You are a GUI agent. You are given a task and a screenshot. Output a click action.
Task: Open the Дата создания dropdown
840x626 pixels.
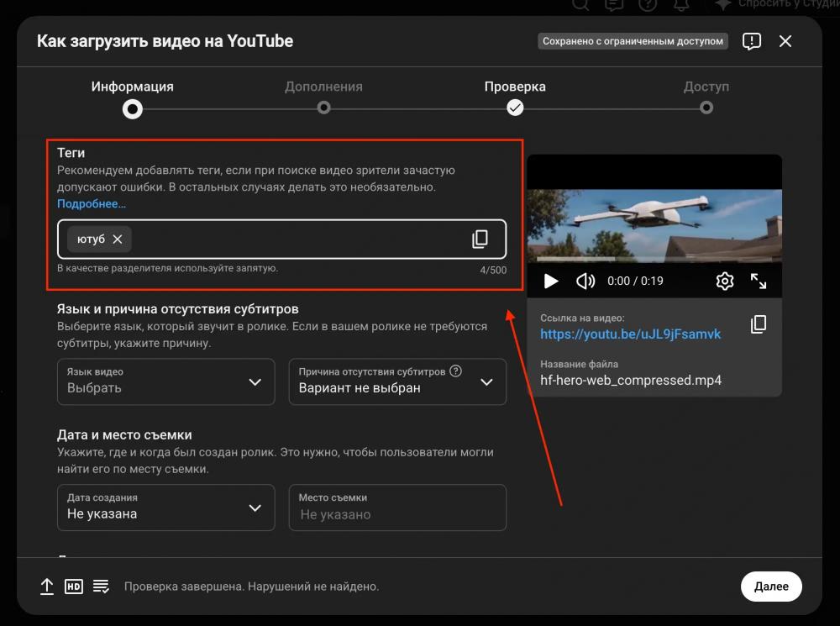(166, 508)
